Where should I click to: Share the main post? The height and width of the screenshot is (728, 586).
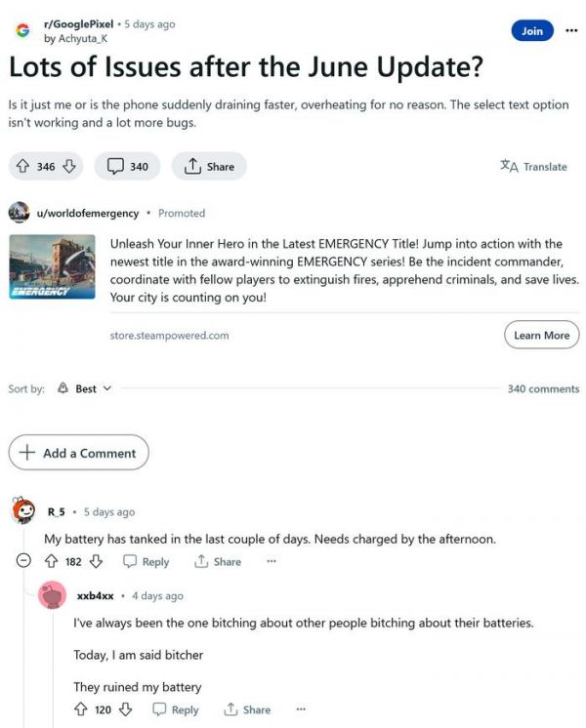pyautogui.click(x=209, y=167)
